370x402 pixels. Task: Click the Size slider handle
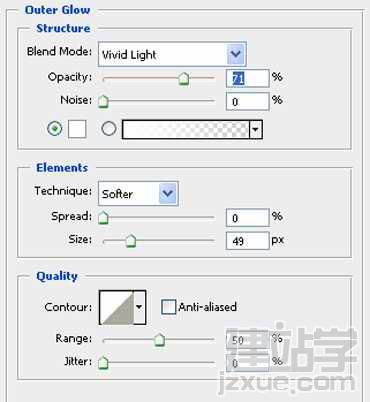[131, 241]
